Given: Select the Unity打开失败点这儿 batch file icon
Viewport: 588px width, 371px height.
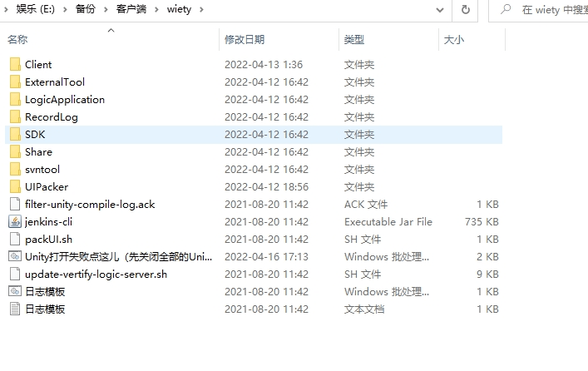Looking at the screenshot, I should 15,256.
